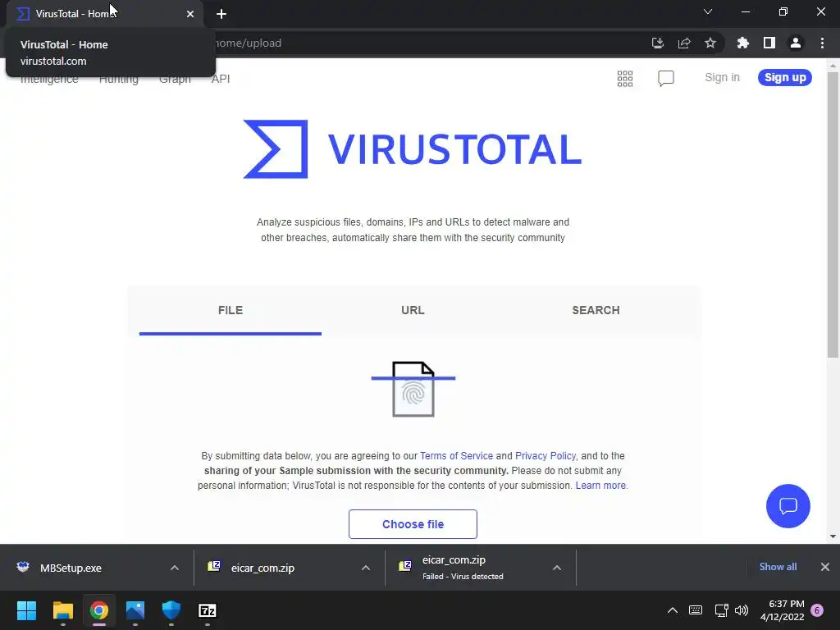Viewport: 840px width, 630px height.
Task: Click the touch keyboard tray icon
Action: pyautogui.click(x=696, y=610)
